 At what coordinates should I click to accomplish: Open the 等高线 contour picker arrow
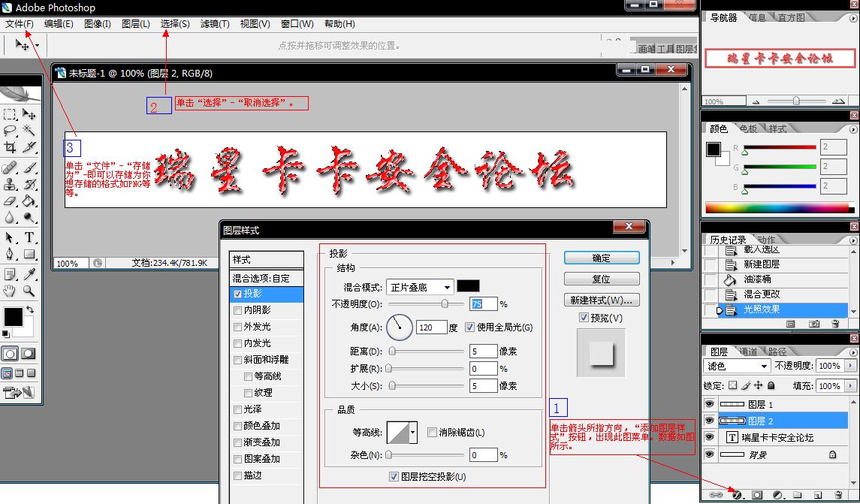tap(412, 433)
